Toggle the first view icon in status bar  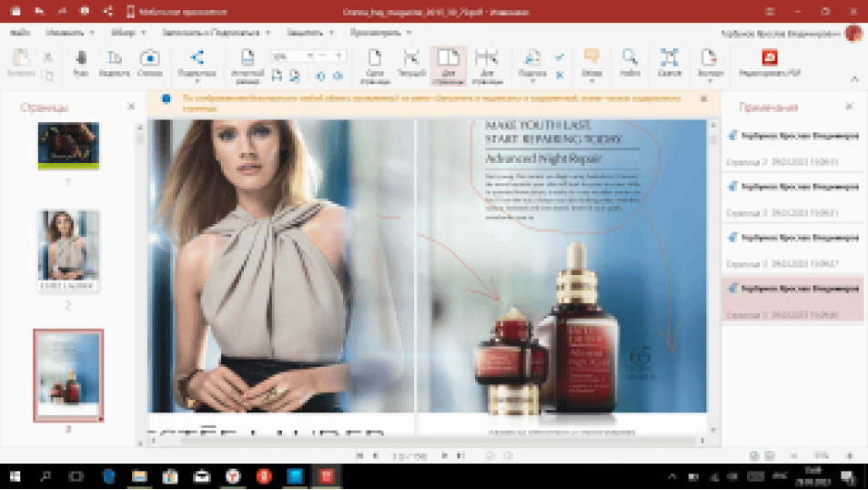tap(754, 455)
